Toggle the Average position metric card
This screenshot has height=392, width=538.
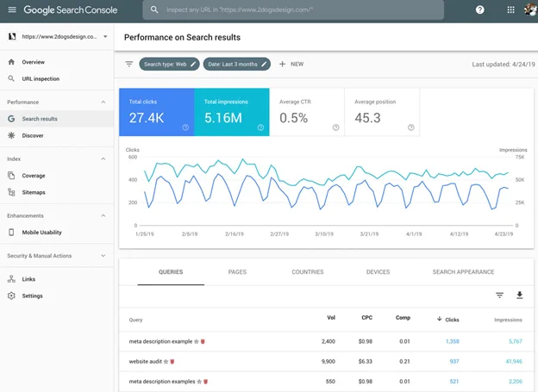382,112
